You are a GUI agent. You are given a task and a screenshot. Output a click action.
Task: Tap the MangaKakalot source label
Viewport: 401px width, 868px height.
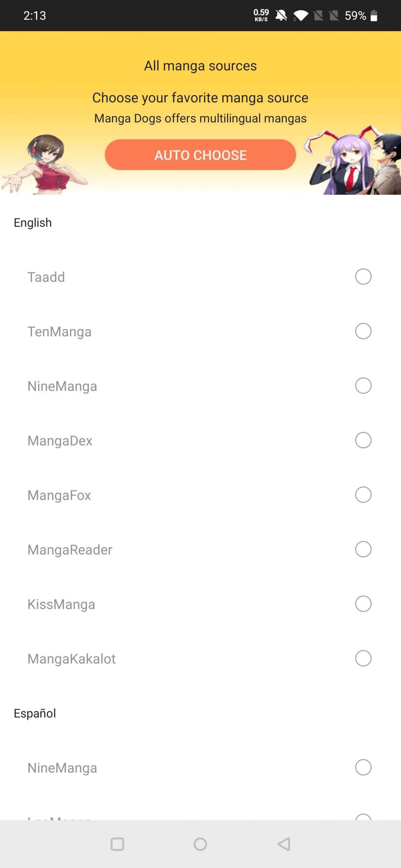click(x=72, y=659)
